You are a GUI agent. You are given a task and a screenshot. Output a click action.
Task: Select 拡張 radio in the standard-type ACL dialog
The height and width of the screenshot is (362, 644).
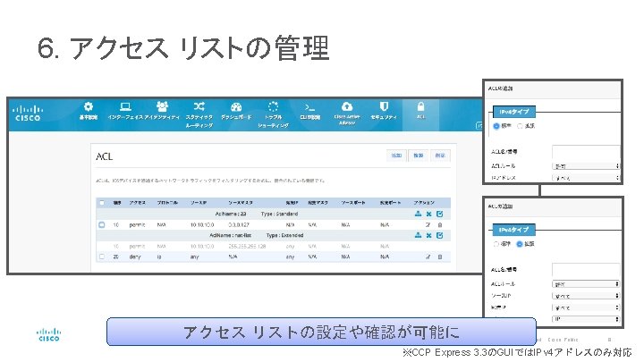[520, 126]
